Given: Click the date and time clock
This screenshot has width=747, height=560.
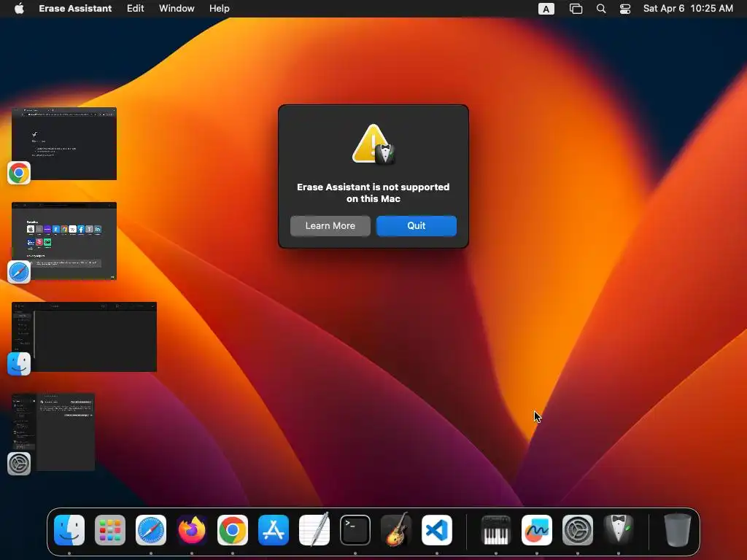Looking at the screenshot, I should tap(688, 9).
